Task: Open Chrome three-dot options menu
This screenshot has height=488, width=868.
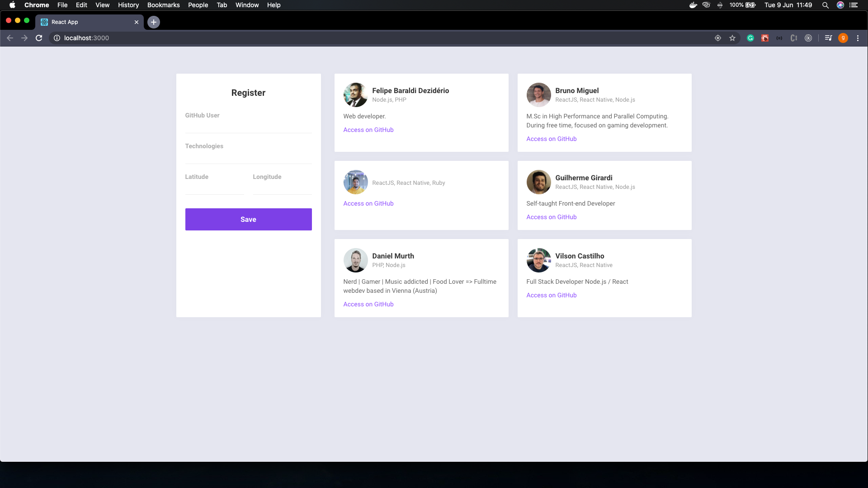Action: 858,38
